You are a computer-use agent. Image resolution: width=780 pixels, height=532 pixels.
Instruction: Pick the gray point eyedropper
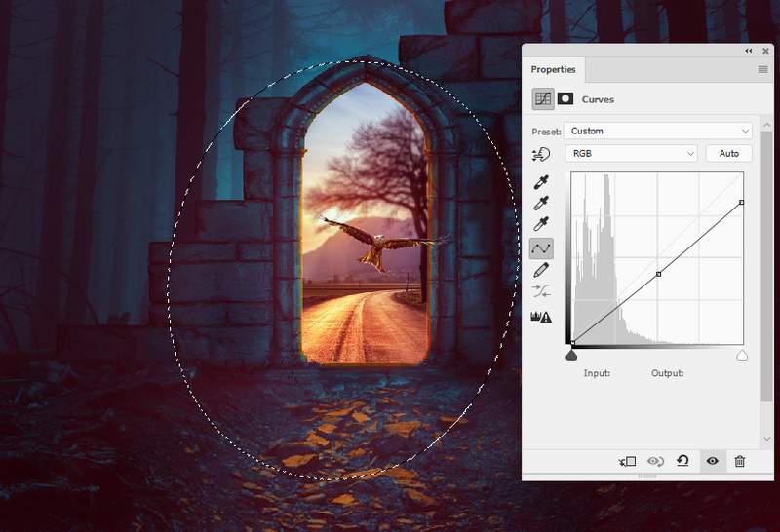click(x=541, y=204)
